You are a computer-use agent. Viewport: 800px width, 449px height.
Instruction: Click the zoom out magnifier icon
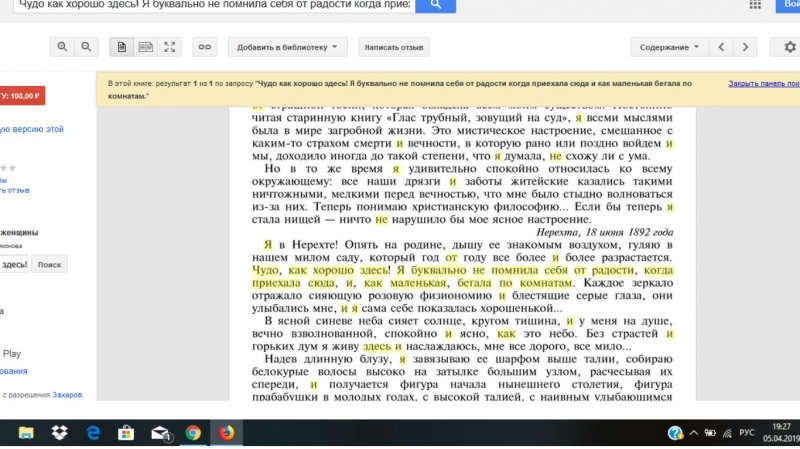87,47
